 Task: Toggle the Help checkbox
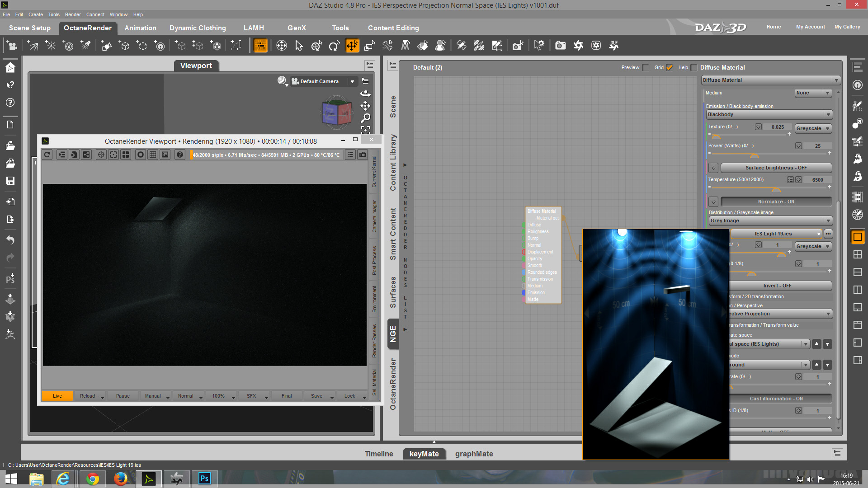point(694,68)
